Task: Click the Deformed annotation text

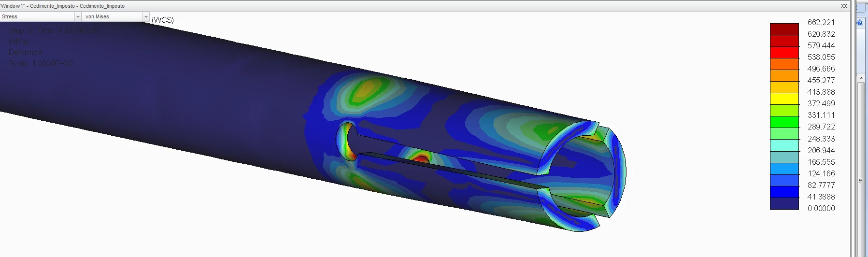Action: pyautogui.click(x=25, y=52)
